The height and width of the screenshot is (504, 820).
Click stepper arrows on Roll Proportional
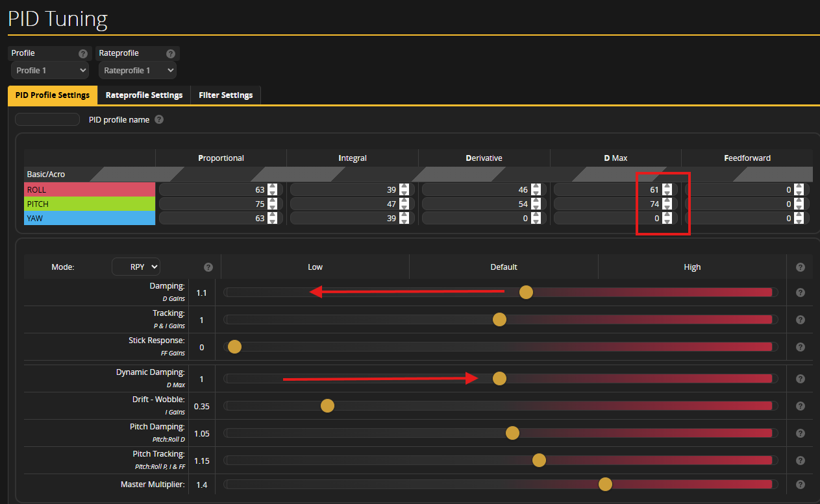pos(273,190)
